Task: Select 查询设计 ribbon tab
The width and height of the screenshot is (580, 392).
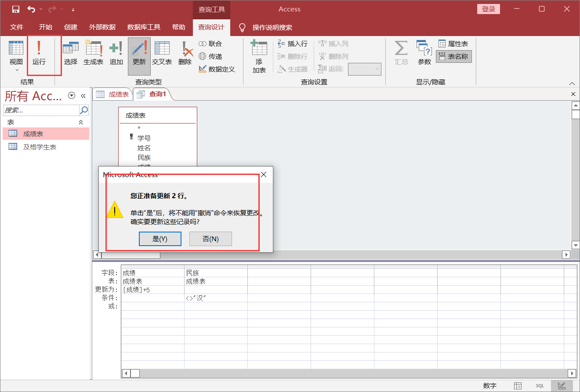Action: pos(211,27)
